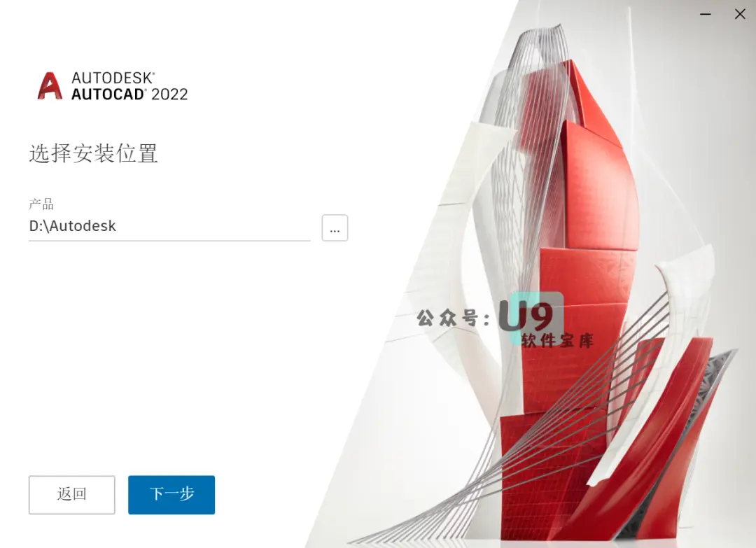Click the underline beneath the install path

tap(169, 240)
